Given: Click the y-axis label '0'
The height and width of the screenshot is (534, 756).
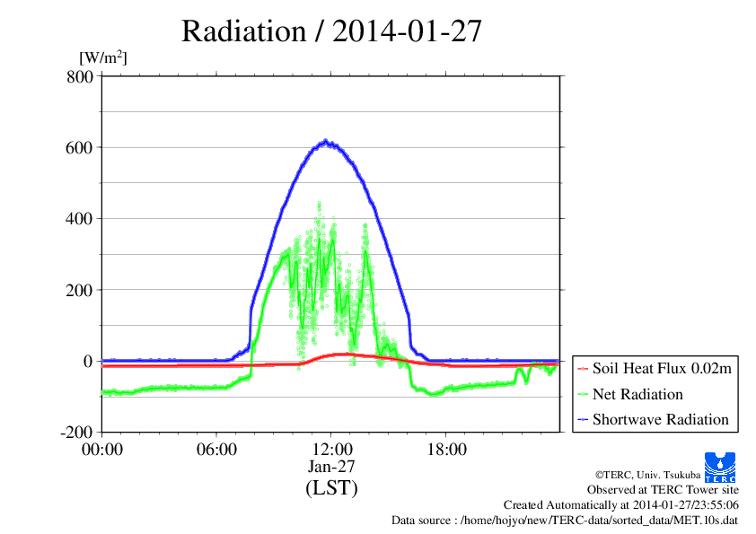Looking at the screenshot, I should (88, 362).
